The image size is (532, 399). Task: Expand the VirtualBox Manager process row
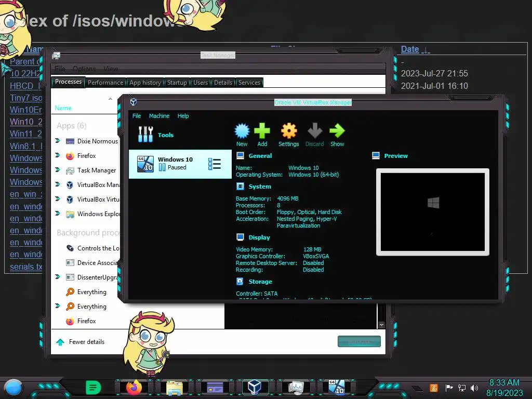pos(57,184)
